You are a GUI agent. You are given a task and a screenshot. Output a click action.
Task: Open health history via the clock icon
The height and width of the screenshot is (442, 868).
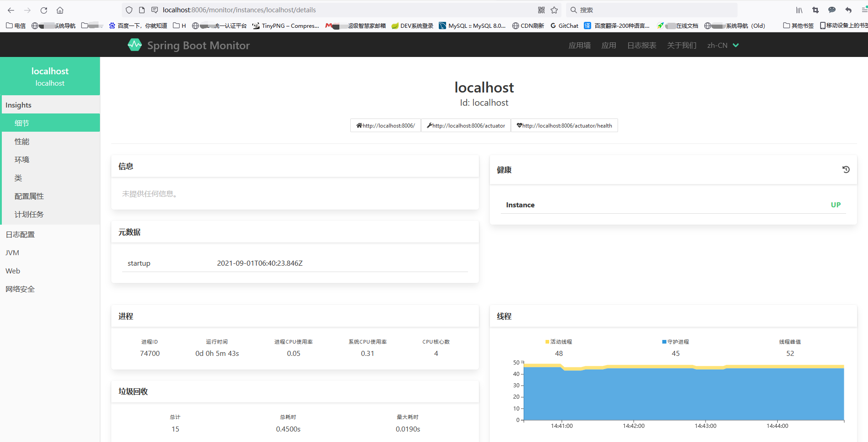pos(846,169)
